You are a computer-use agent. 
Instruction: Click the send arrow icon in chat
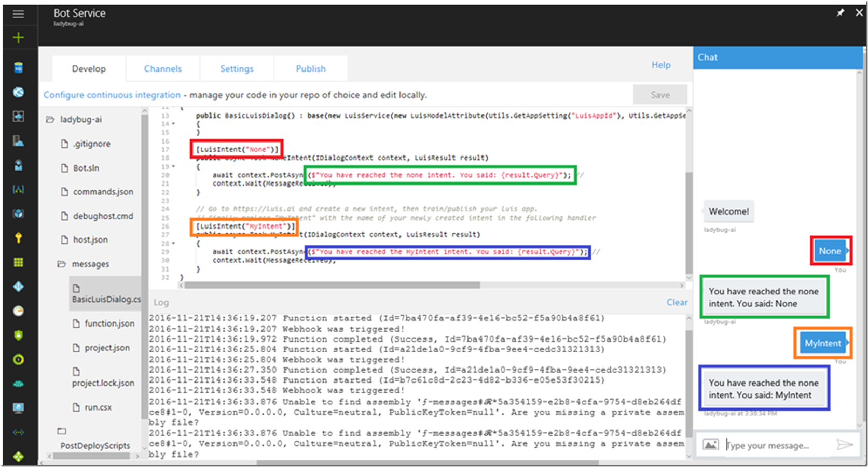[844, 444]
